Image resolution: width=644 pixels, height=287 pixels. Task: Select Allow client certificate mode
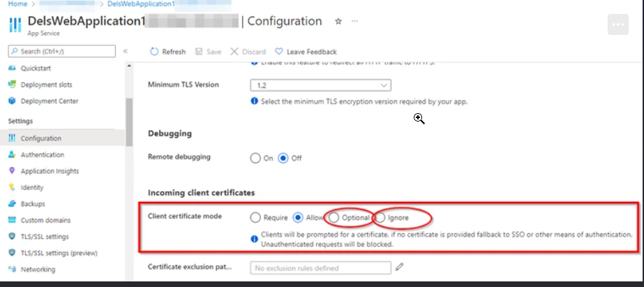(x=298, y=217)
